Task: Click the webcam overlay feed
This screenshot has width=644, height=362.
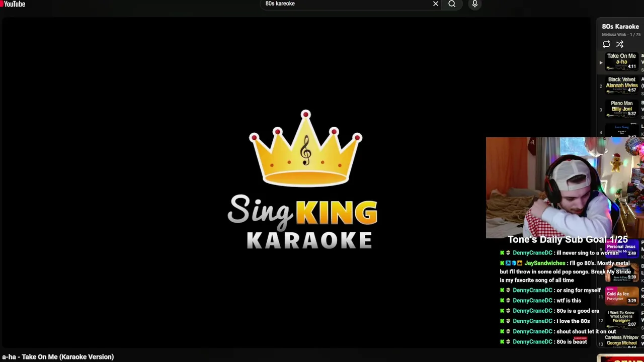Action: click(x=565, y=187)
